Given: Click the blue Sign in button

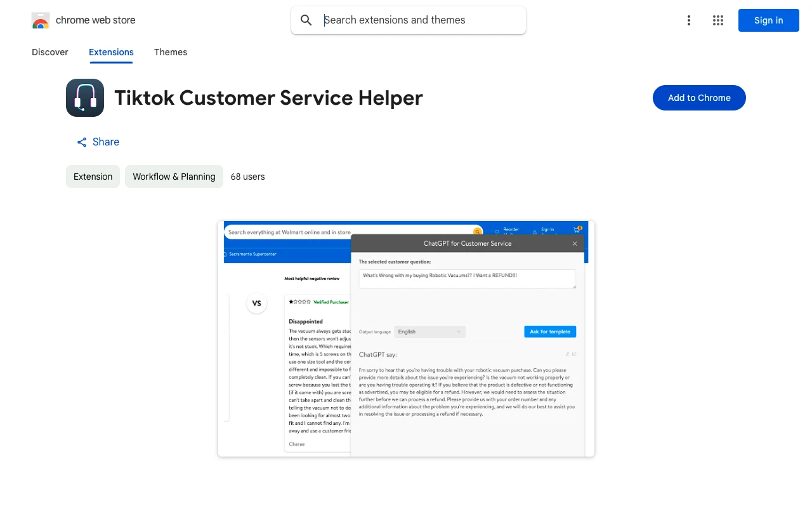Looking at the screenshot, I should pyautogui.click(x=768, y=20).
